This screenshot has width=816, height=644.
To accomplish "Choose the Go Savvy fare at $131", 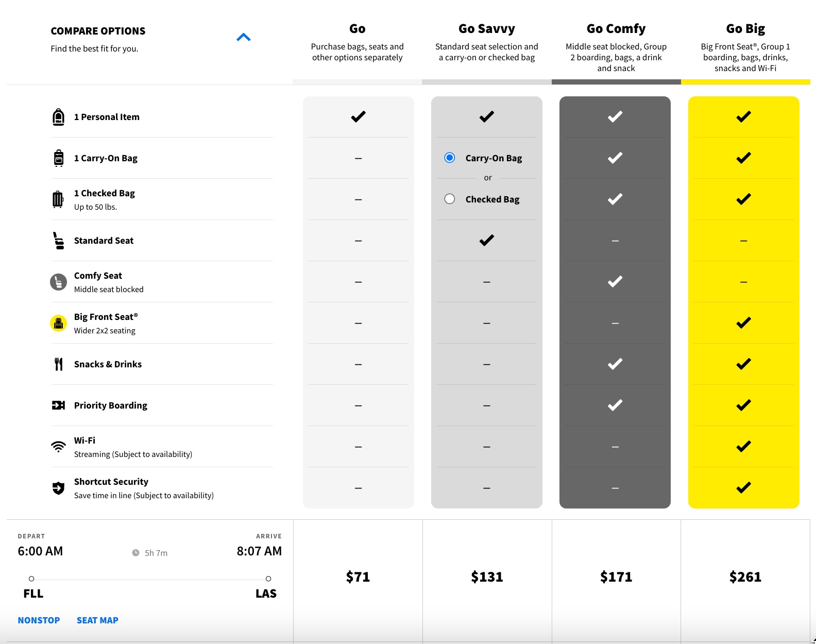I will (x=487, y=577).
